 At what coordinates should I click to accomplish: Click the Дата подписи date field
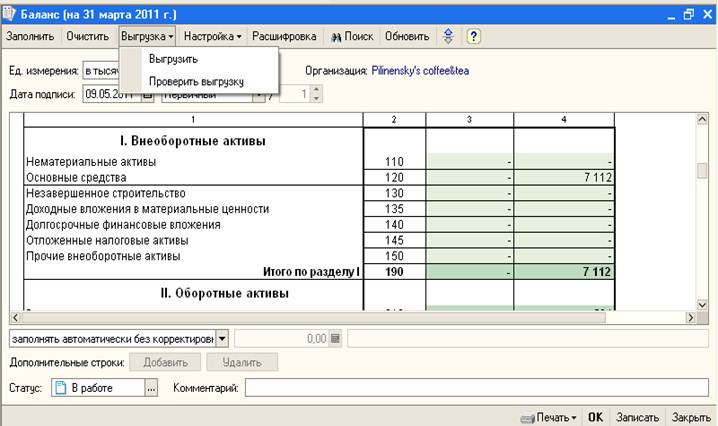click(x=112, y=94)
